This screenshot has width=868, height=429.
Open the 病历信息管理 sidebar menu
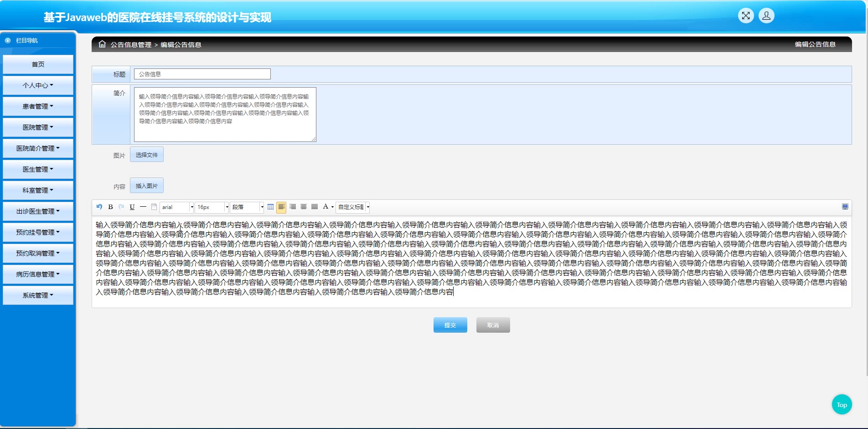(38, 274)
